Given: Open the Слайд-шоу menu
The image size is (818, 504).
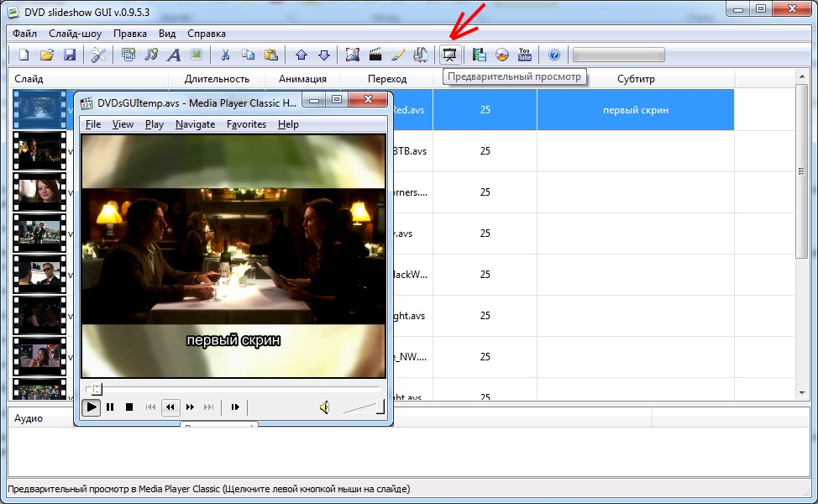Looking at the screenshot, I should click(x=75, y=34).
